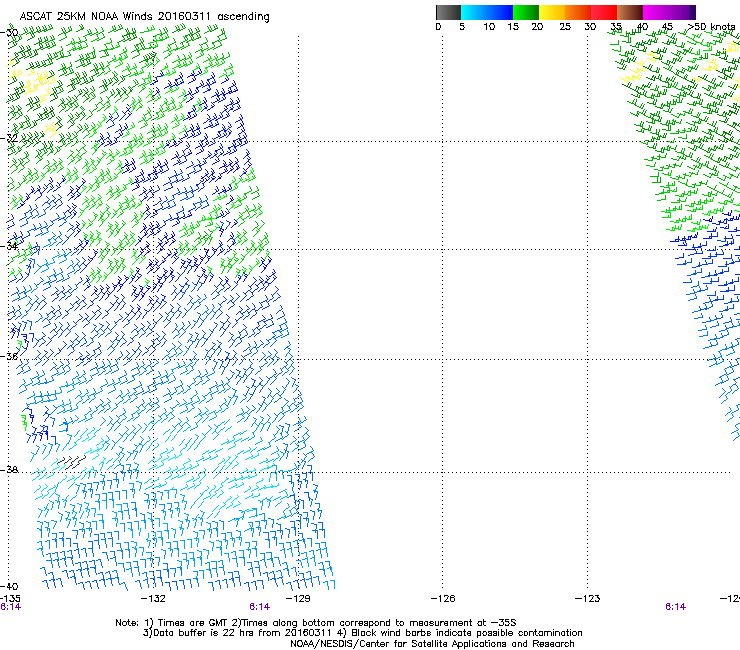Click the title 'ASCAT 25KM NOAA Winds 20160311 ascending'

(144, 17)
